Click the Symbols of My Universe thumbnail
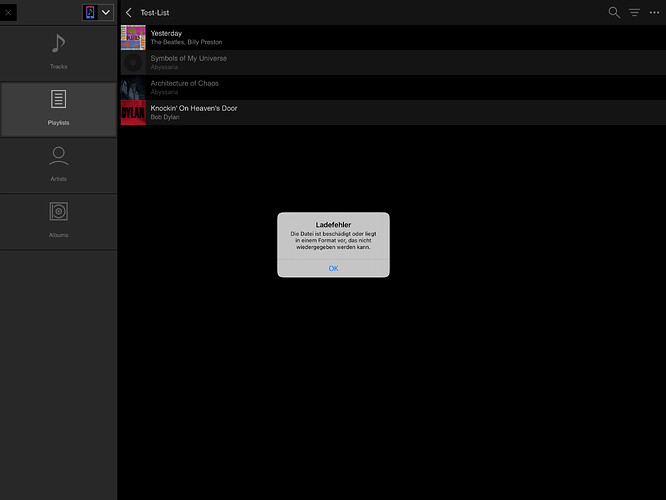This screenshot has height=500, width=666. 133,63
